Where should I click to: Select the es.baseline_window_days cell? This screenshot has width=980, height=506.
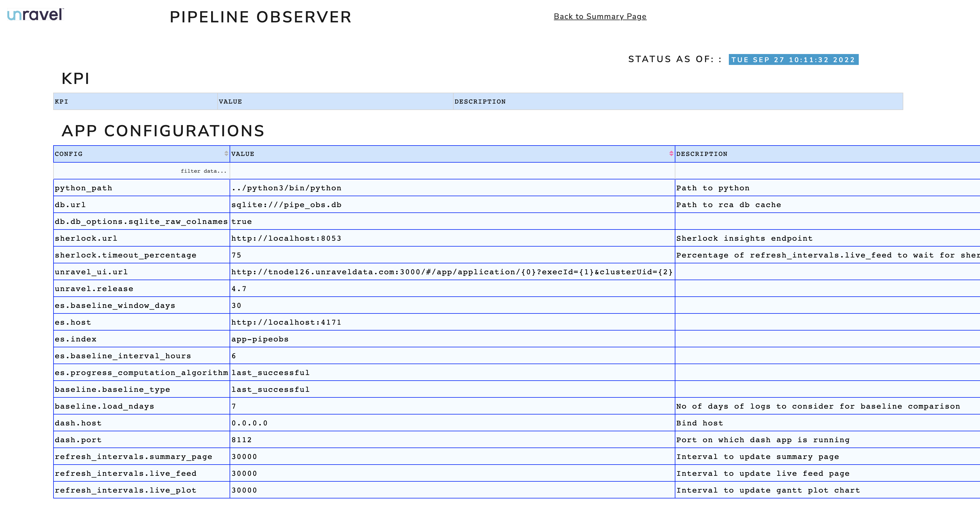tap(141, 305)
